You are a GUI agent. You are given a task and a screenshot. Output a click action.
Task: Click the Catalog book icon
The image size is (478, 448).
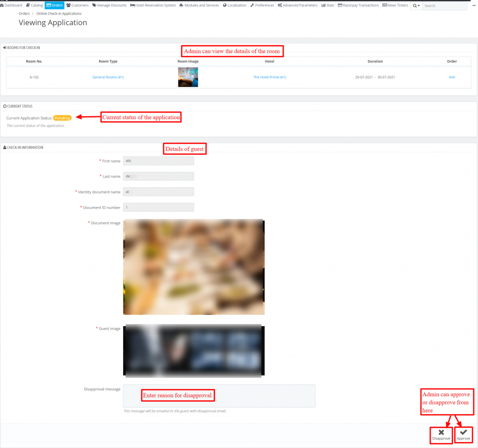(28, 5)
